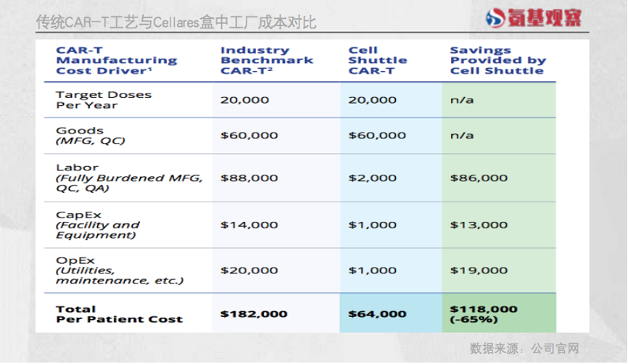The height and width of the screenshot is (364, 628).
Task: Click the 'Industry Benchmark CAR-T' column header
Action: click(267, 60)
